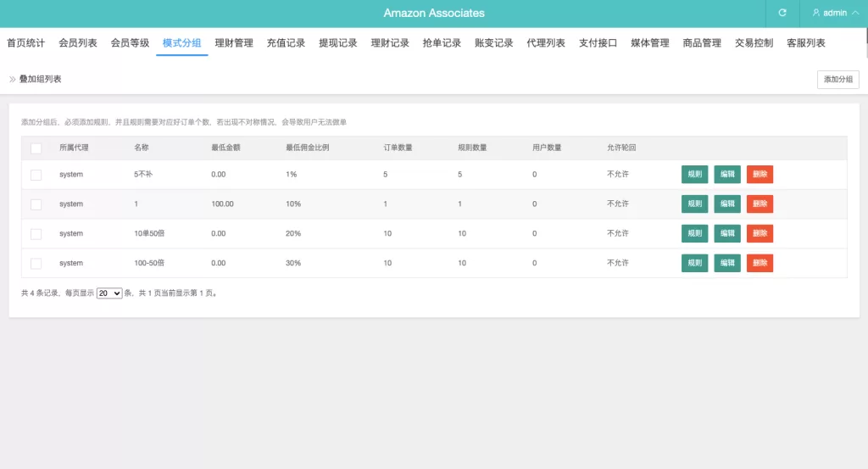Toggle the select-all checkbox in table header
868x469 pixels.
click(36, 148)
